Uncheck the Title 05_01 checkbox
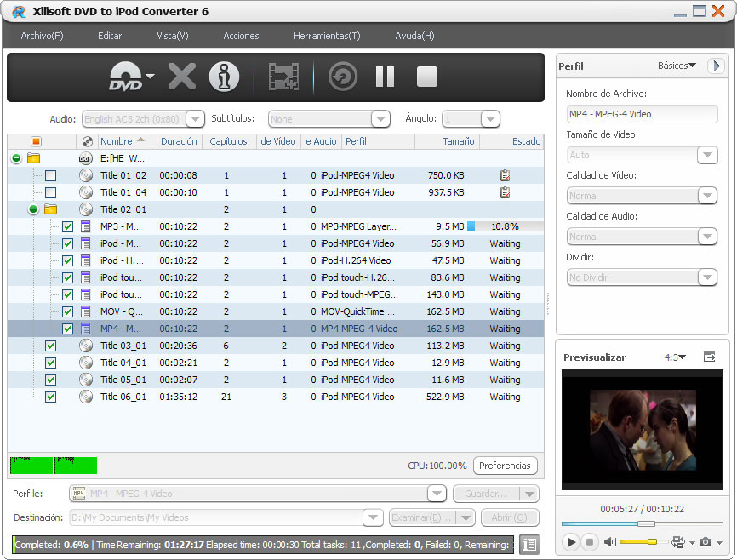 [x=51, y=380]
